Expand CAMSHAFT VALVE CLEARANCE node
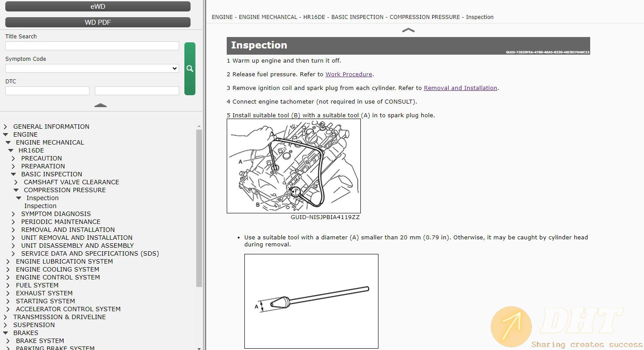644x350 pixels. pos(16,182)
